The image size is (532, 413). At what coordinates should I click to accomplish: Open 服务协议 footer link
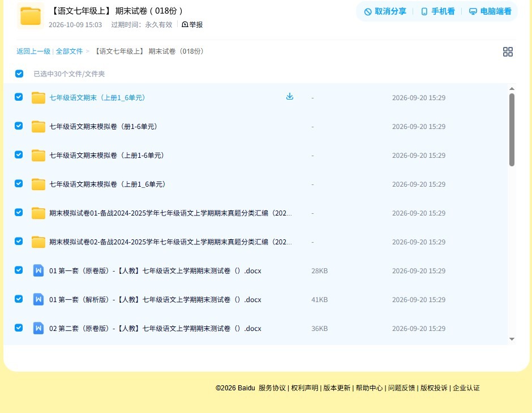(272, 388)
